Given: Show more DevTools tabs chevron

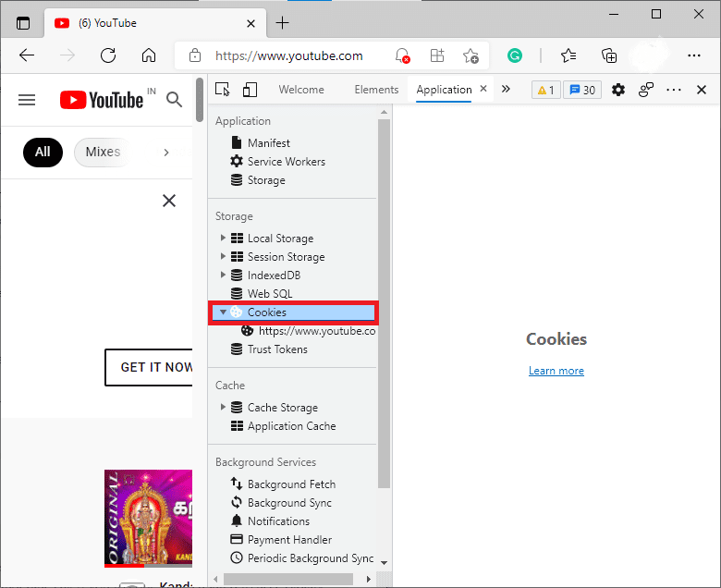Looking at the screenshot, I should click(x=506, y=89).
